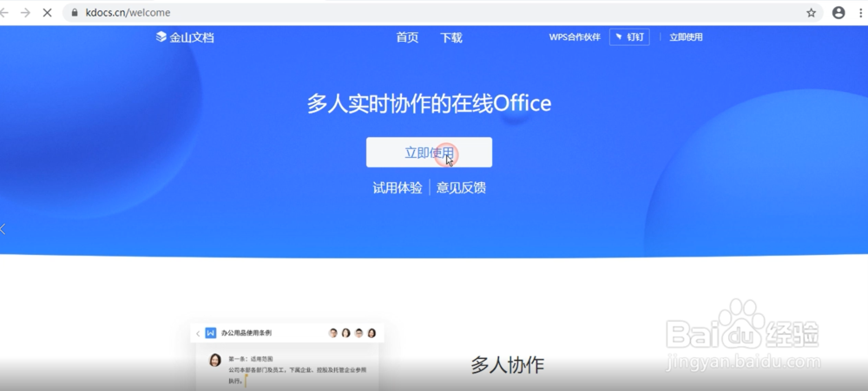Click 办公用品使用条例 document title
The image size is (868, 391).
[247, 333]
